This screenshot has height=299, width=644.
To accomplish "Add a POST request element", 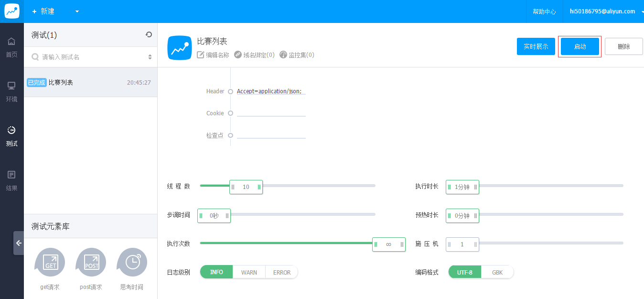I will pos(91,262).
